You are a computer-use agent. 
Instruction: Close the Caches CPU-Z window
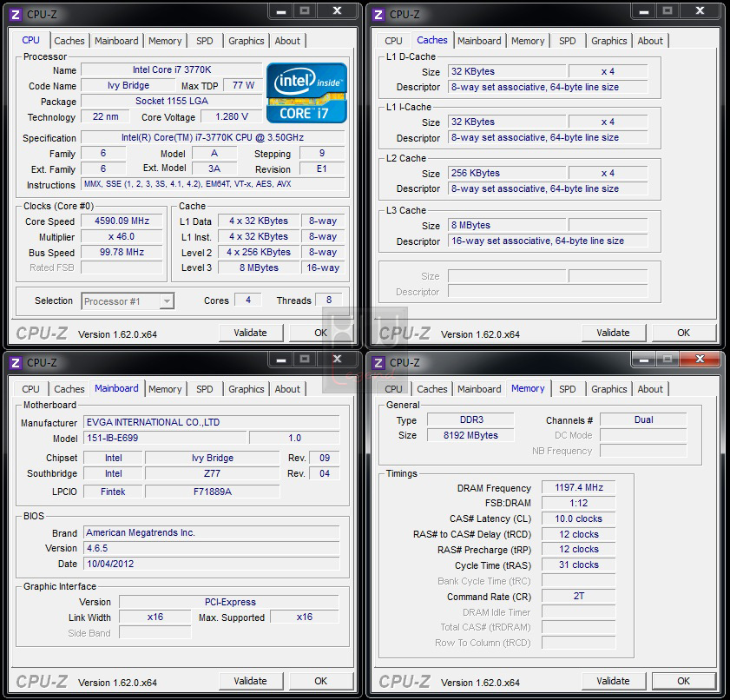(x=700, y=11)
